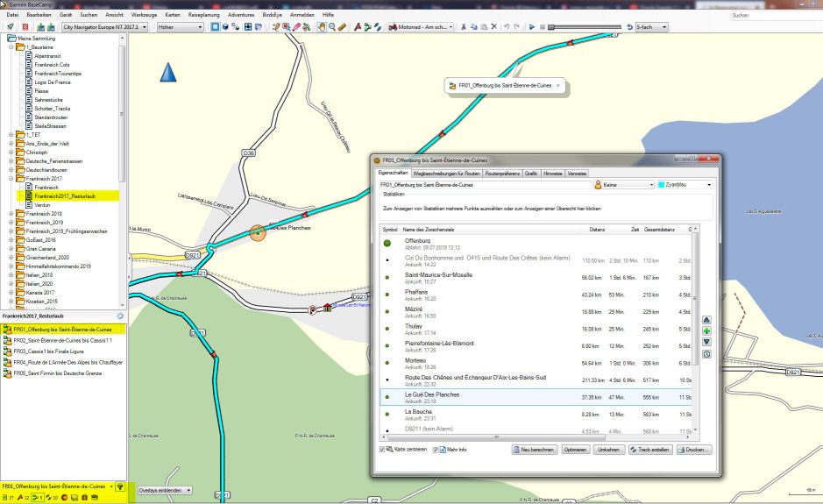Expand the 1_TET folder

[x=11, y=135]
